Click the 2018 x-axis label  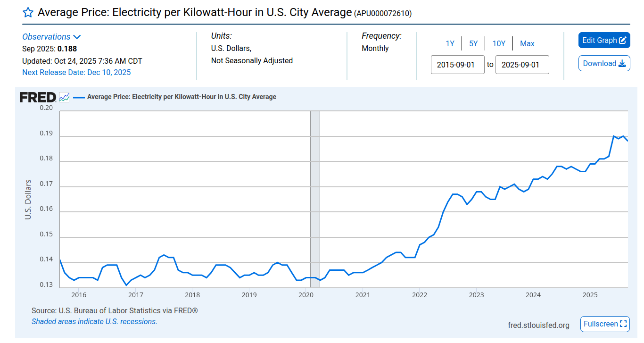pos(192,295)
